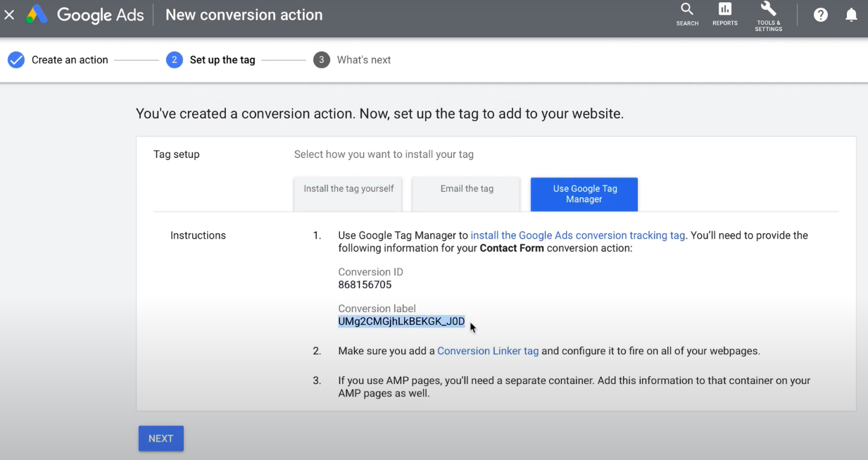Select the Install the tag yourself option
This screenshot has width=868, height=460.
pos(348,188)
